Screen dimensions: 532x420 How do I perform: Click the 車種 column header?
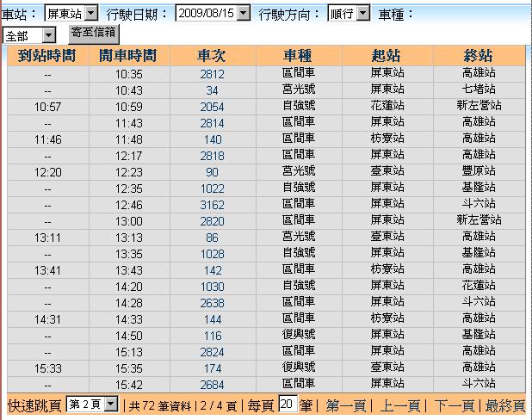(298, 55)
